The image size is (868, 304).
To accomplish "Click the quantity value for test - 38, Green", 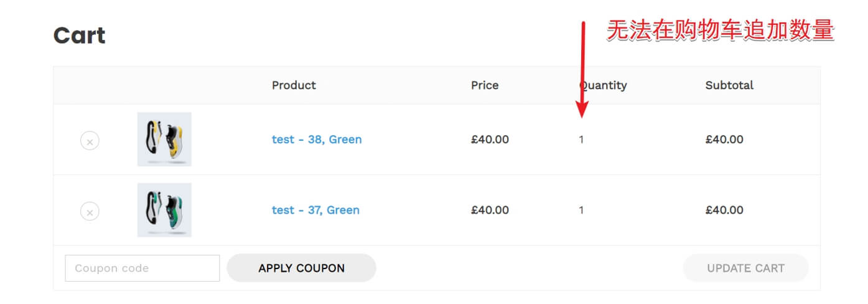I will coord(581,140).
